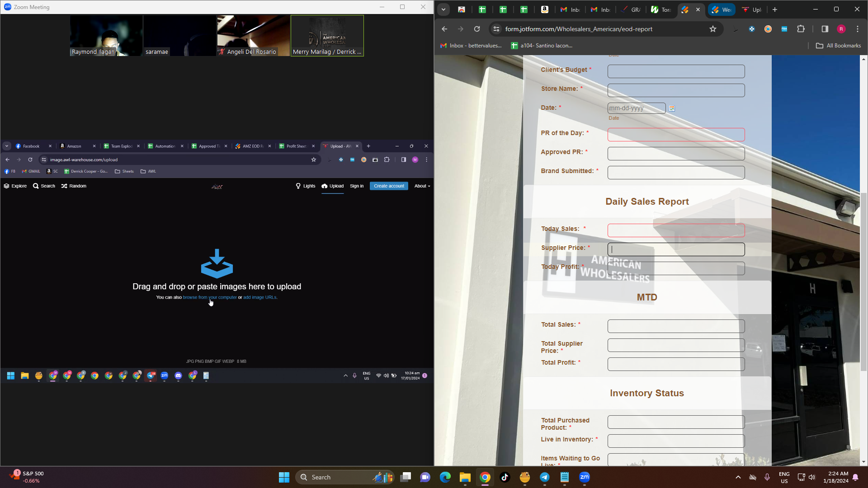The image size is (868, 488).
Task: Open TikTok from the taskbar
Action: point(505,477)
